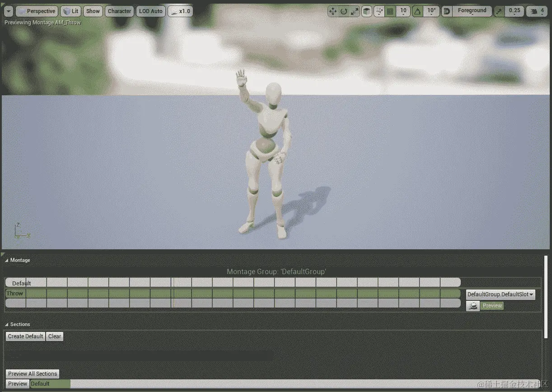Click the Preview button next to Default

tap(18, 384)
